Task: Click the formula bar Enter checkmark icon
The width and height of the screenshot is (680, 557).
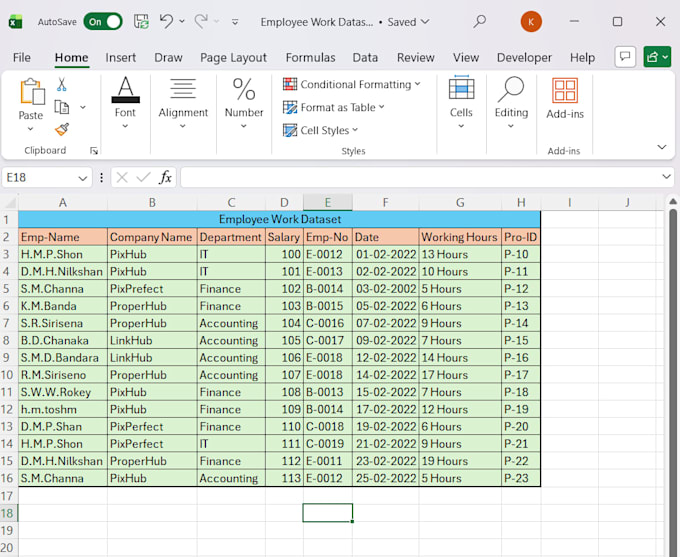Action: click(143, 177)
